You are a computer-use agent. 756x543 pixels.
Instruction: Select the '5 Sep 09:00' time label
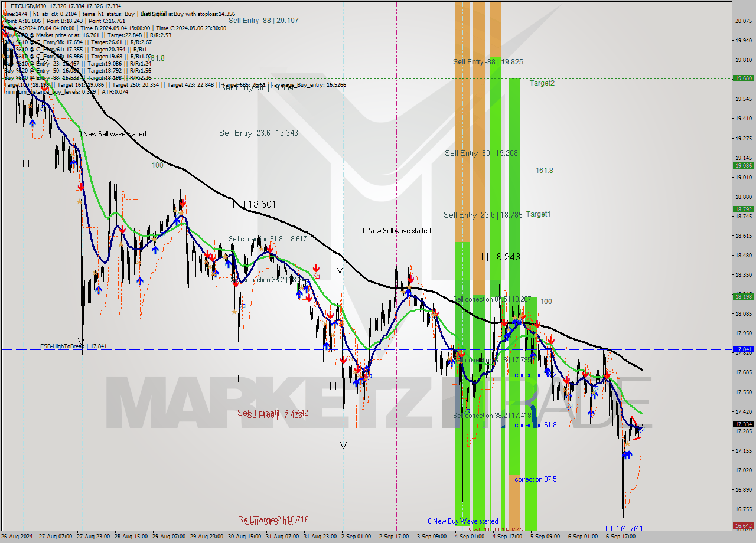click(546, 537)
